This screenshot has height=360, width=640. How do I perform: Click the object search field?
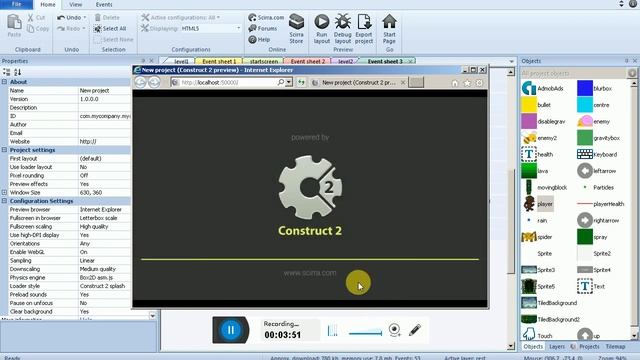574,73
